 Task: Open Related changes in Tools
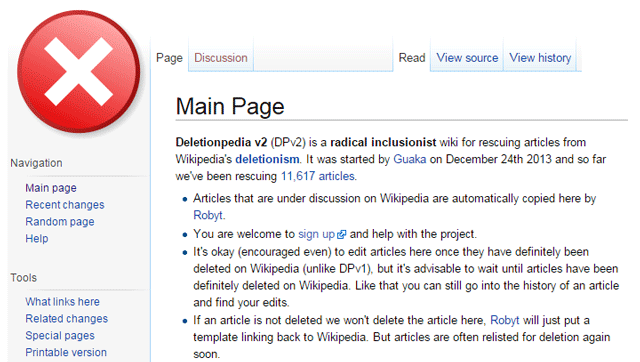click(67, 318)
